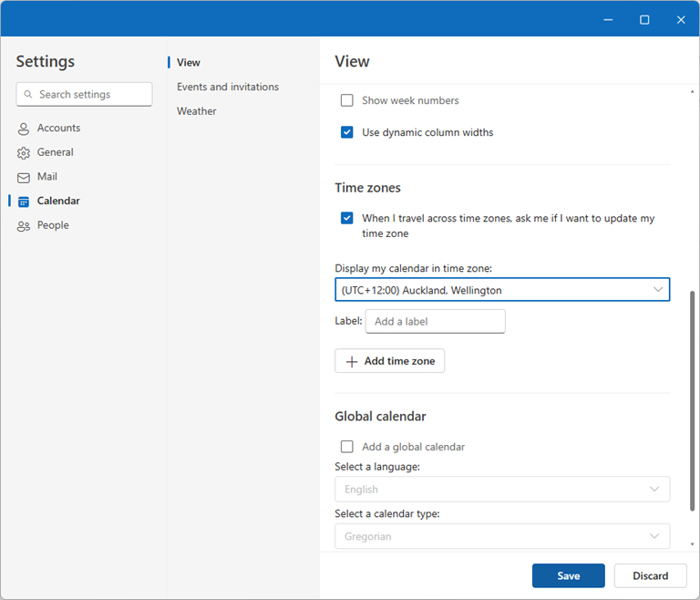Expand the Select a language dropdown
700x600 pixels.
502,490
